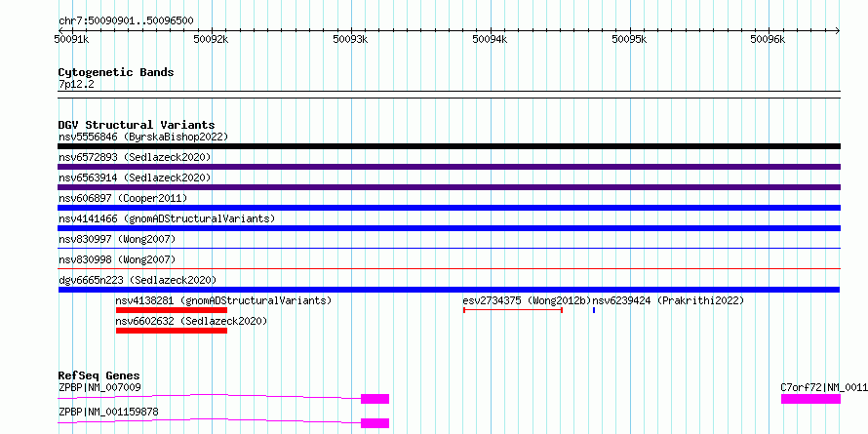Select the ZPBP NM_001159878 exon box
Screen dimensions: 868x434
coord(375,423)
